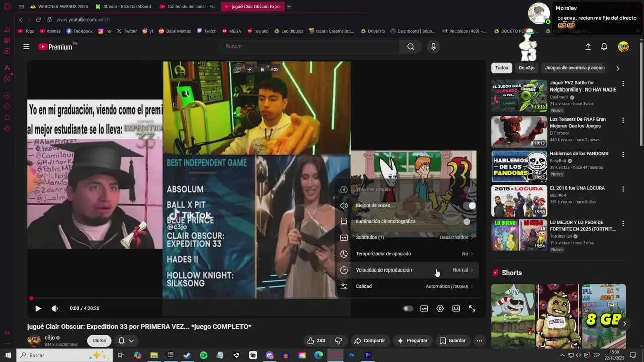Click the YouTube search magnifier button

pyautogui.click(x=411, y=47)
